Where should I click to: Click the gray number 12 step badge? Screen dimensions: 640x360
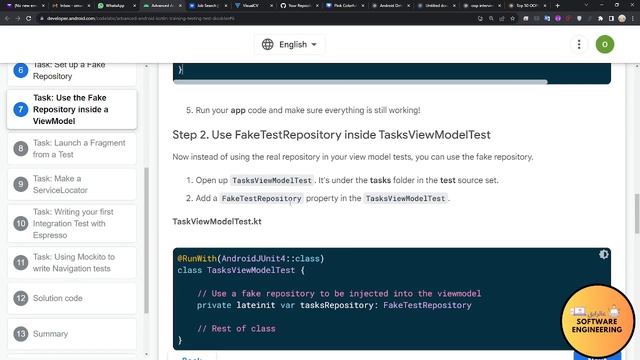[x=20, y=298]
